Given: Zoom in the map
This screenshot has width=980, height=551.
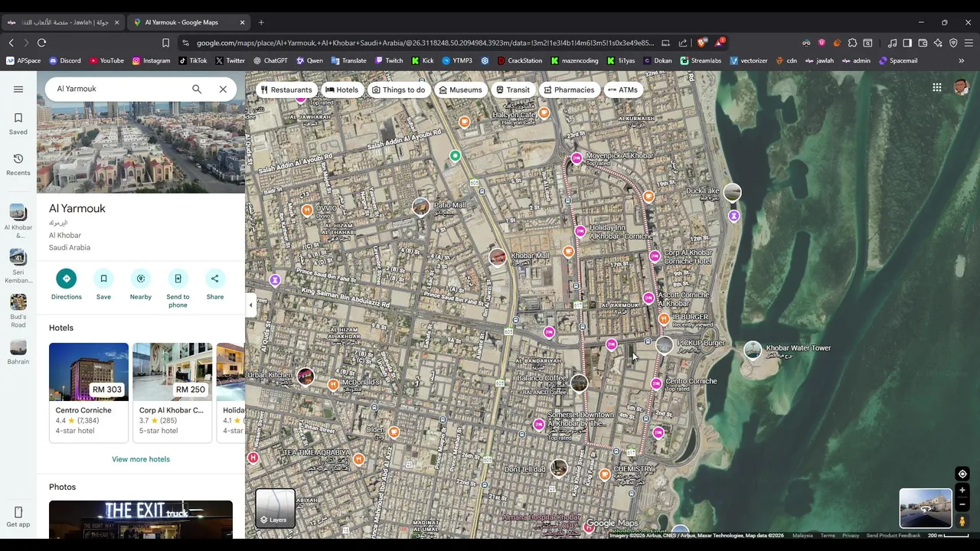Looking at the screenshot, I should tap(962, 491).
